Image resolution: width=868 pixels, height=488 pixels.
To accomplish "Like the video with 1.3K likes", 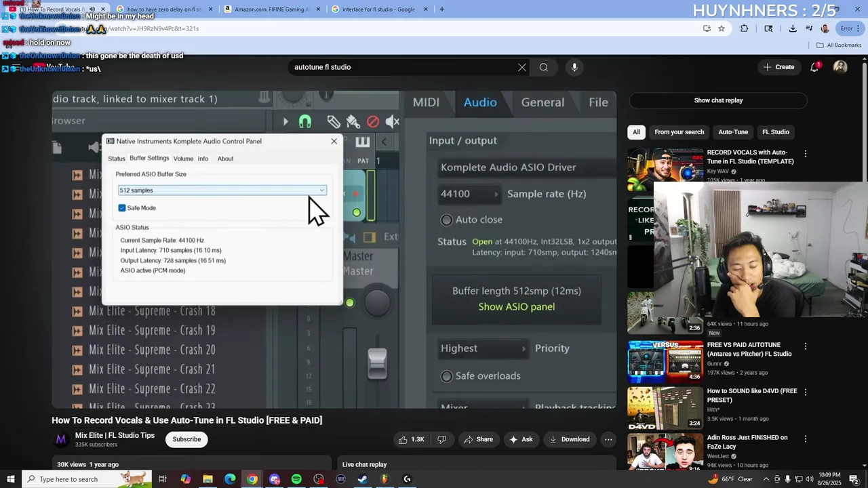I will [x=411, y=439].
